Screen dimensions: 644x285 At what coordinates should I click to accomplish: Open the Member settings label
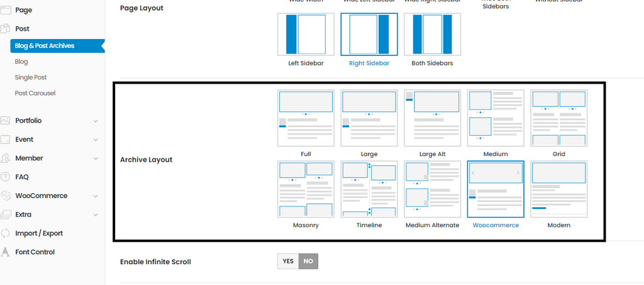click(x=29, y=158)
